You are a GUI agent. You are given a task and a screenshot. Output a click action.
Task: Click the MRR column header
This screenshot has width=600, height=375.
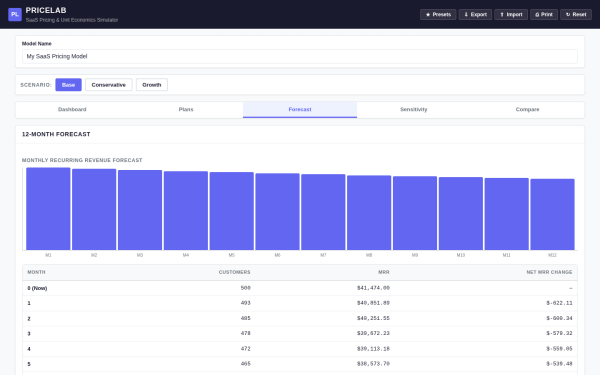(384, 272)
